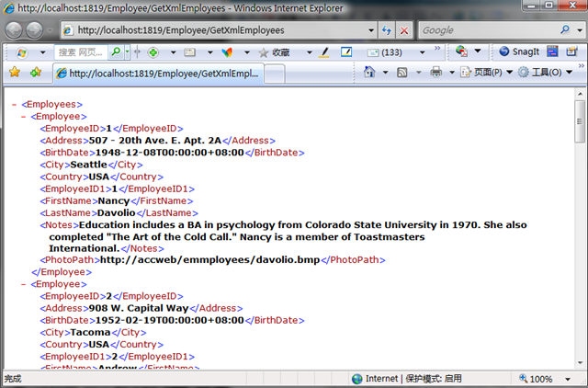The width and height of the screenshot is (588, 388).
Task: Click the translate globe toolbar icon
Action: [461, 51]
